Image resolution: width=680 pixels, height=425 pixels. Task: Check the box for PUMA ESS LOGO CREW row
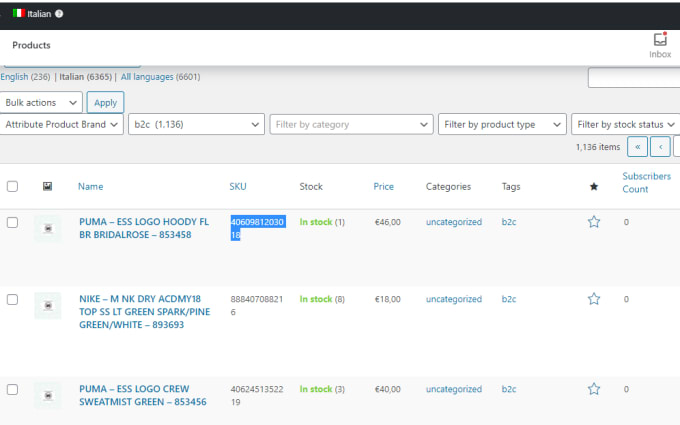point(12,389)
